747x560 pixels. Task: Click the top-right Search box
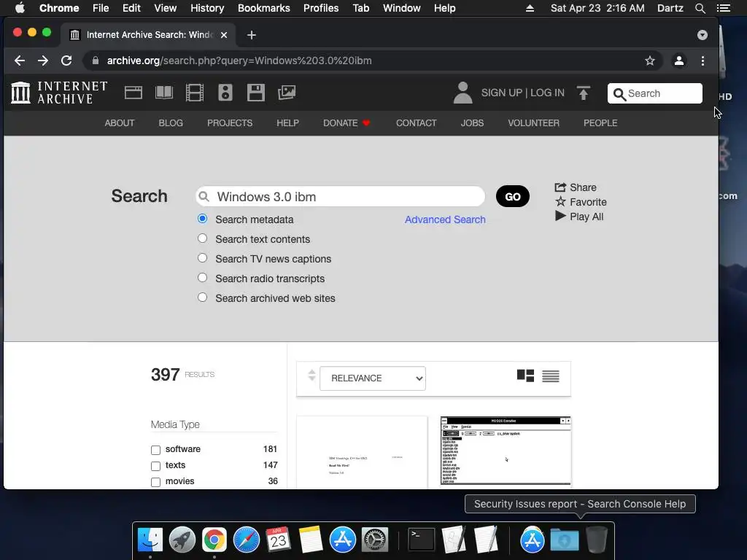coord(655,93)
